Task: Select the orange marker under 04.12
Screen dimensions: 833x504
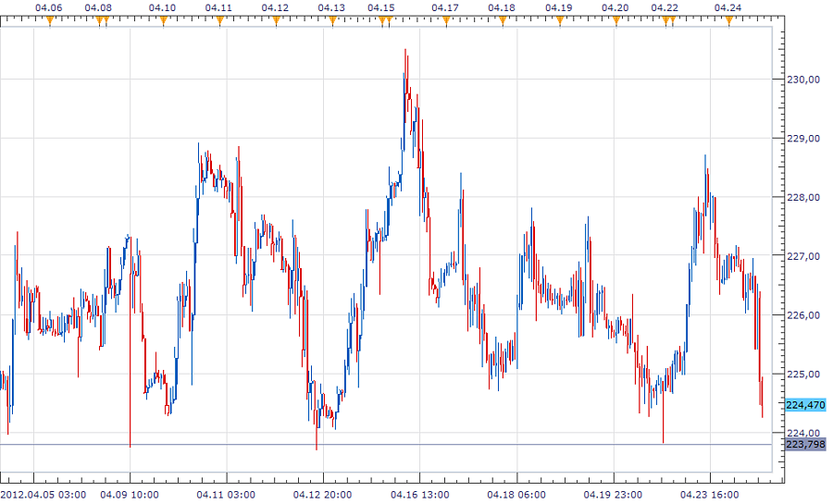Action: point(276,21)
